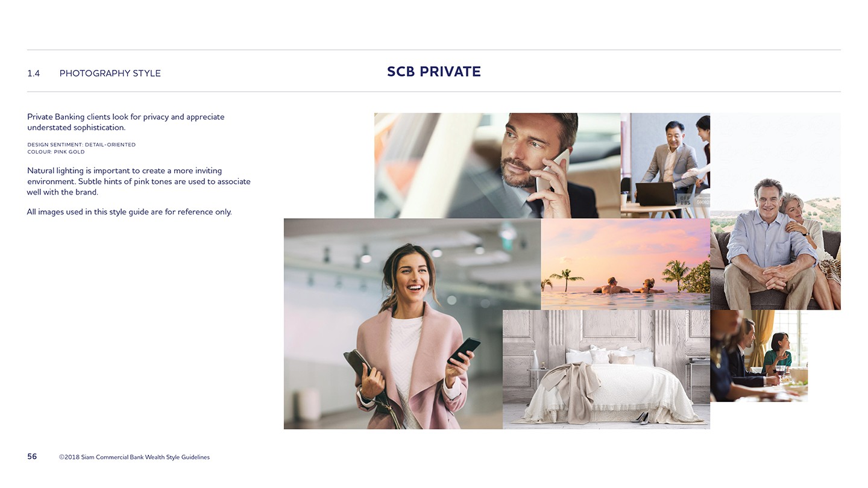Click the page number 56
This screenshot has height=488, width=868.
point(32,457)
